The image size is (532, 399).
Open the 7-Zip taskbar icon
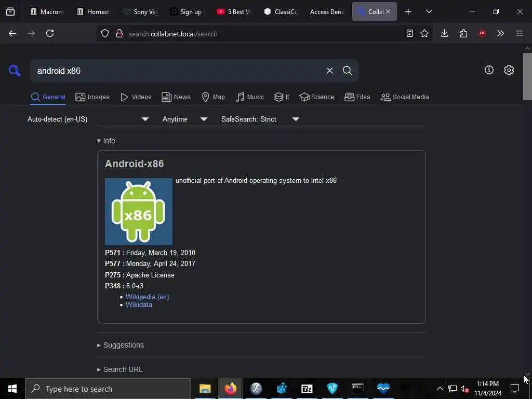307,389
